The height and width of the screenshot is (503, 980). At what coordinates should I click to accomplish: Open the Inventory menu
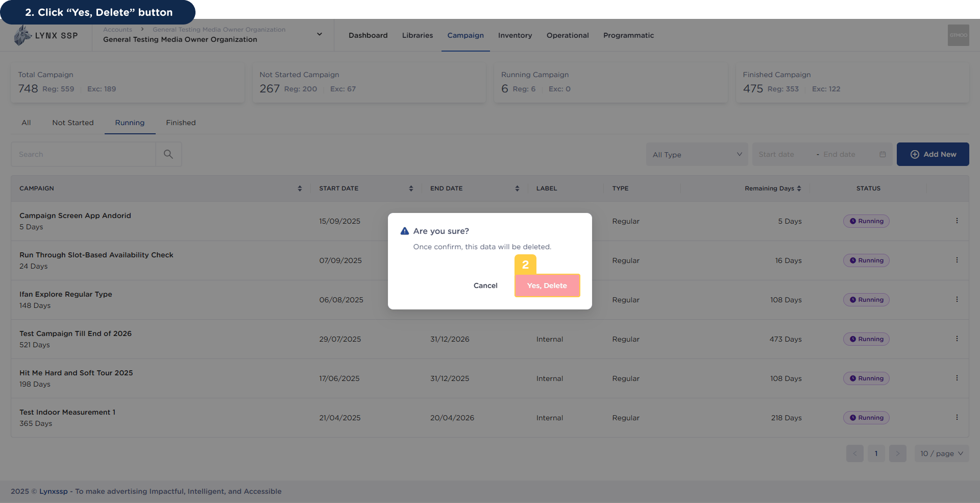[x=515, y=35]
